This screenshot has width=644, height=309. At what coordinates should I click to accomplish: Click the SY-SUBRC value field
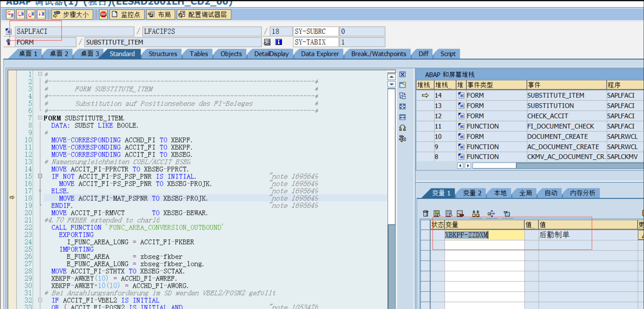pos(362,31)
